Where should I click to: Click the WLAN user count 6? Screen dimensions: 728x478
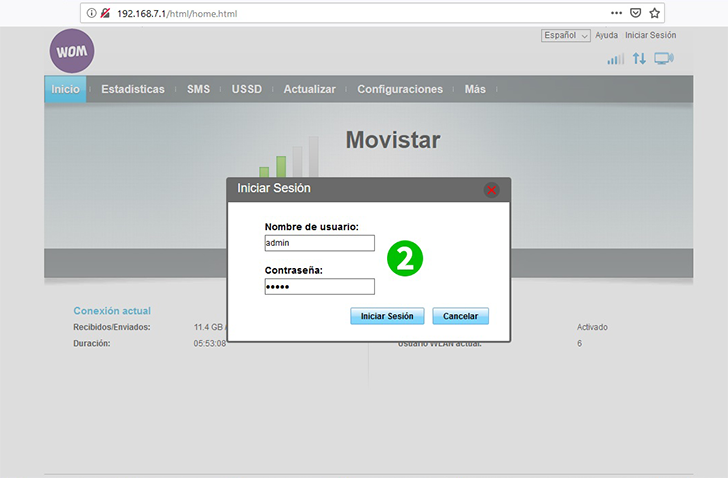pos(579,343)
